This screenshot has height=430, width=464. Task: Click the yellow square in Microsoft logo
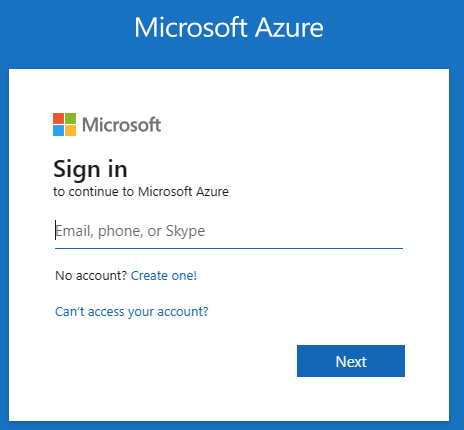(x=70, y=130)
